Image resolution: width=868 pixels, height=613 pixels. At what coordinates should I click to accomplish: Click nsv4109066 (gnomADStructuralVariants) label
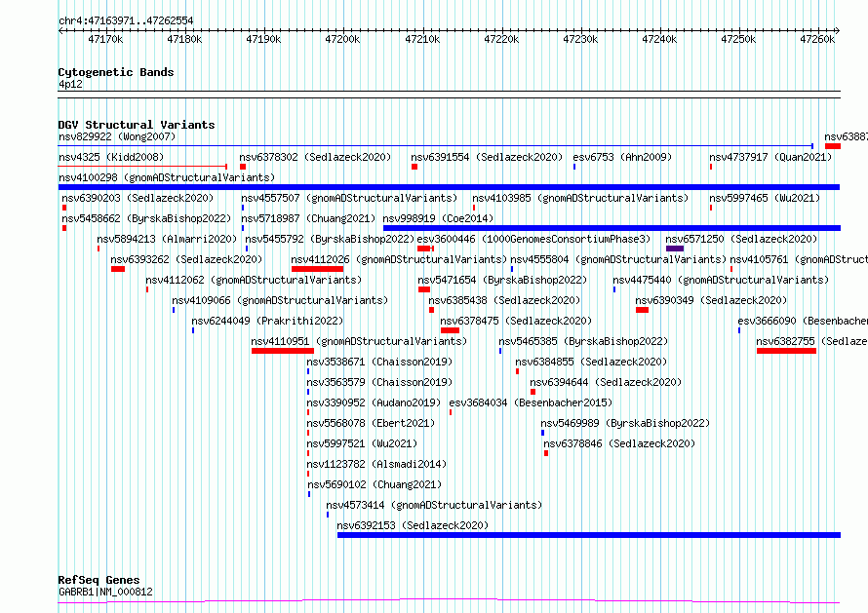point(280,300)
